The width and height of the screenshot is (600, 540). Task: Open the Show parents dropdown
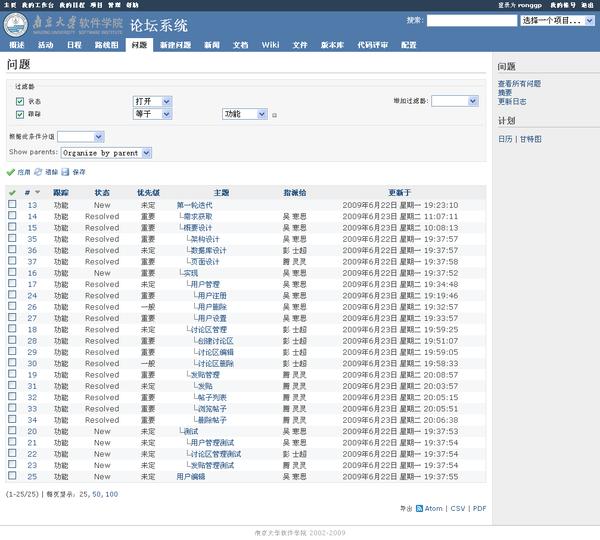click(x=106, y=153)
